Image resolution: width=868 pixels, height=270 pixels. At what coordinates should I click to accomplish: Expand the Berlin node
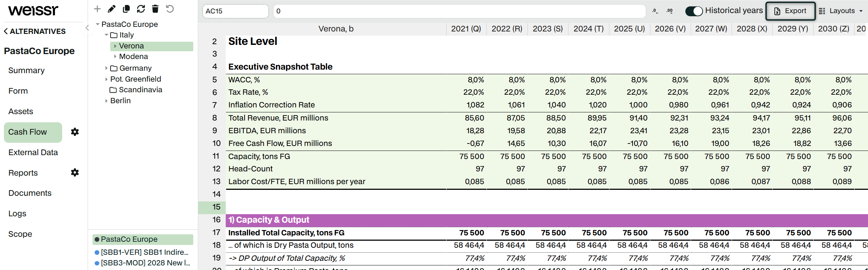pyautogui.click(x=106, y=101)
